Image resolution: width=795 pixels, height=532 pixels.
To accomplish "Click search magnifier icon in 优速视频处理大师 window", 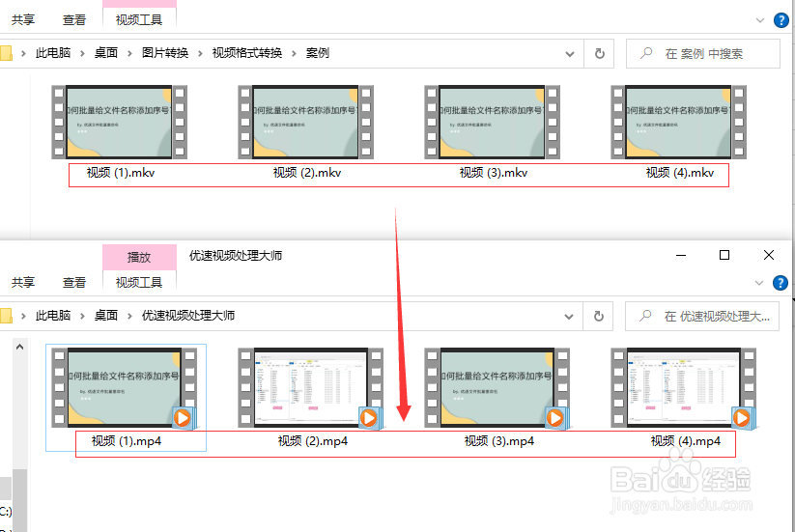I will pyautogui.click(x=645, y=316).
